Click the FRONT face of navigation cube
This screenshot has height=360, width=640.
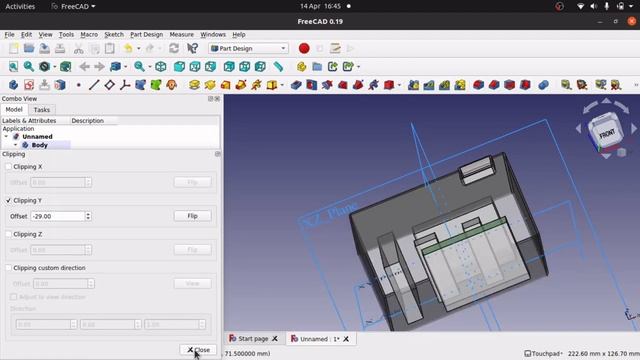[607, 133]
